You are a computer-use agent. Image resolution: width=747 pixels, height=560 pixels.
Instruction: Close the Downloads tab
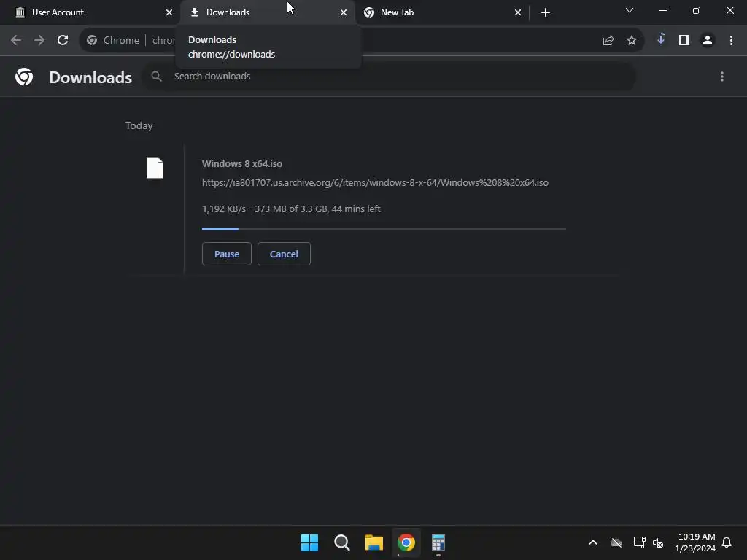344,12
